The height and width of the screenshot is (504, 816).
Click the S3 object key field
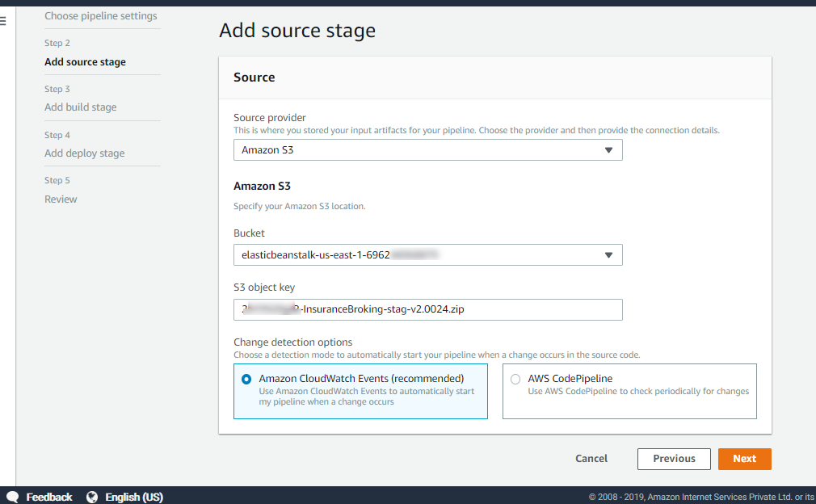pos(427,309)
